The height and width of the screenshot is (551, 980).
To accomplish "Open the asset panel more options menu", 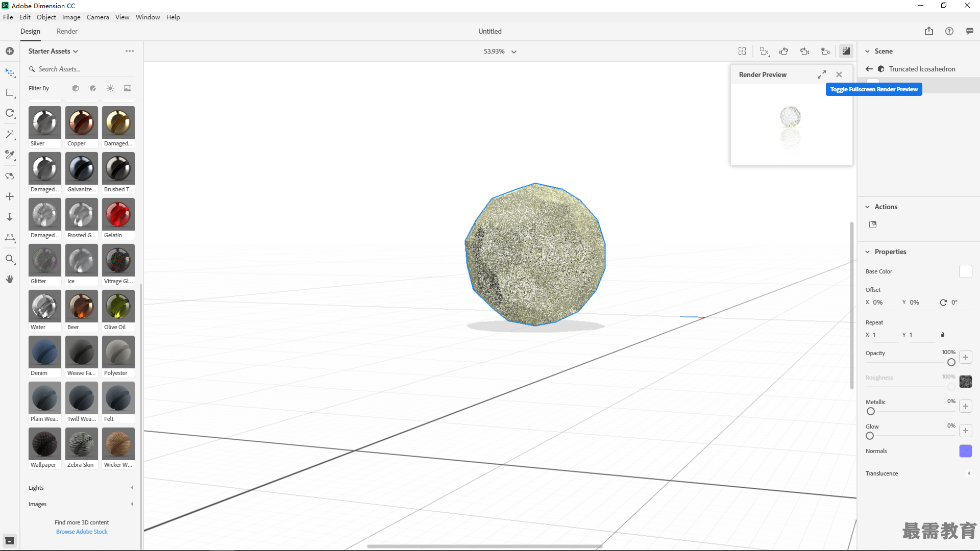I will (130, 51).
